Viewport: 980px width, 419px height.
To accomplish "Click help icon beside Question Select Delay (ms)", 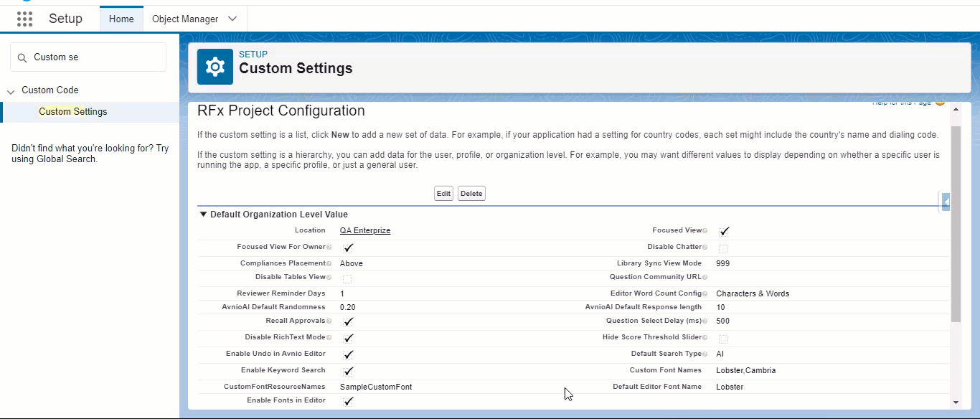I will click(x=705, y=321).
